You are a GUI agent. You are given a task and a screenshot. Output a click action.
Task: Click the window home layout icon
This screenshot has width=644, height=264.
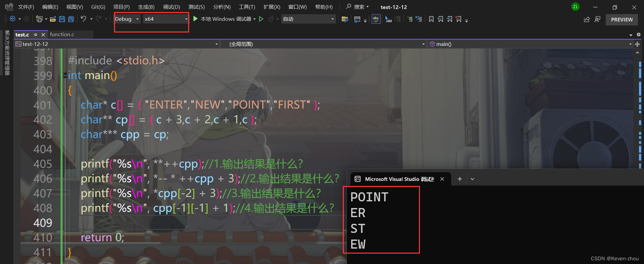pyautogui.click(x=357, y=19)
